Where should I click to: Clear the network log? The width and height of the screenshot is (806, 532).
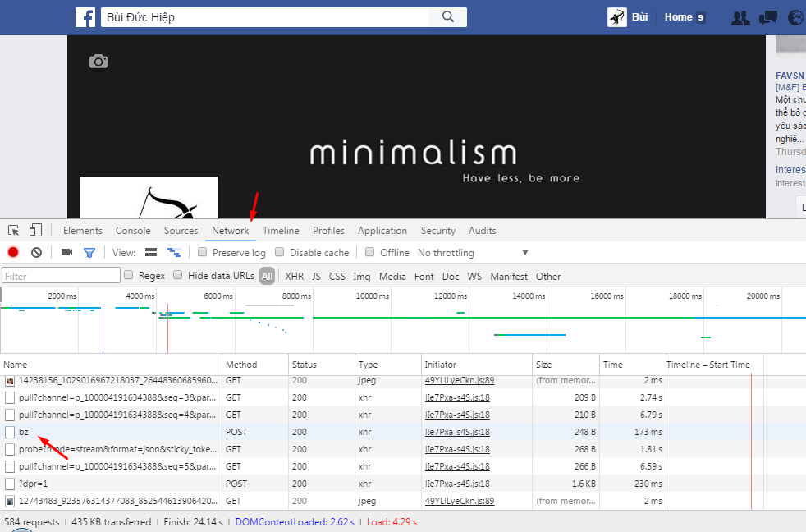point(36,252)
